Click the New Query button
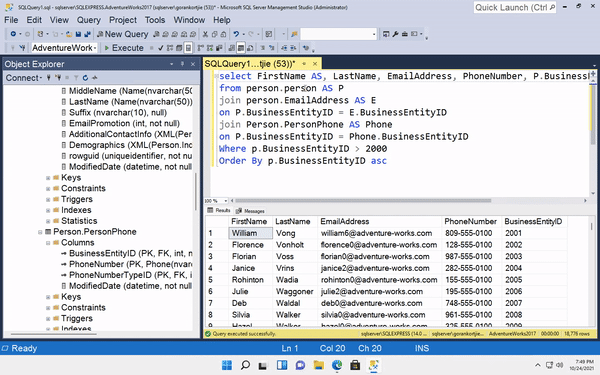The height and width of the screenshot is (375, 600). coord(122,34)
